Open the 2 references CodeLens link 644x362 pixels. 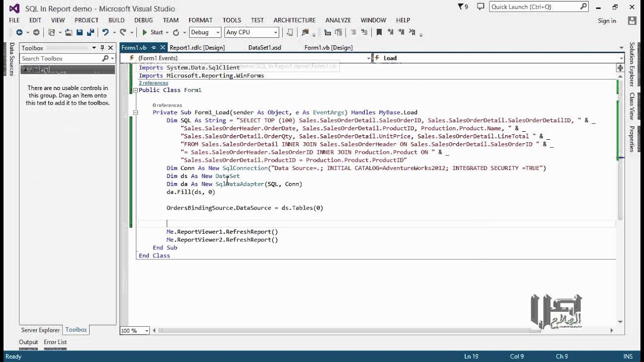pyautogui.click(x=153, y=83)
